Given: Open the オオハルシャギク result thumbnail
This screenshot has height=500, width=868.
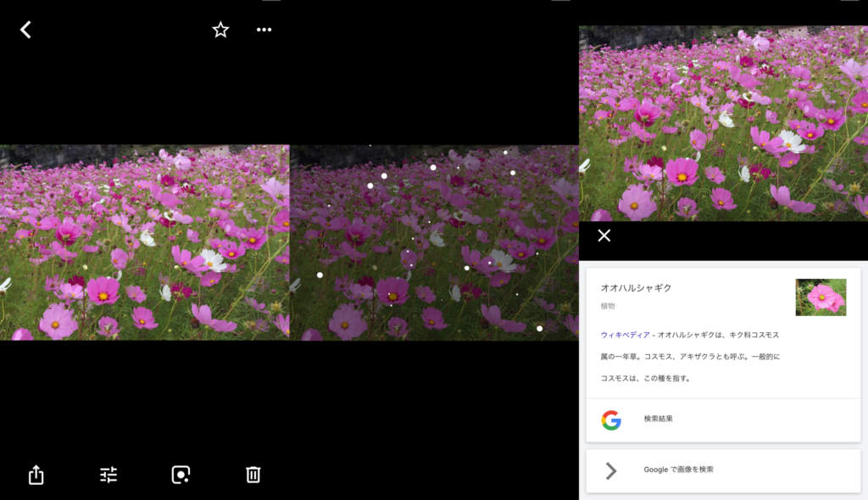Looking at the screenshot, I should pyautogui.click(x=821, y=297).
